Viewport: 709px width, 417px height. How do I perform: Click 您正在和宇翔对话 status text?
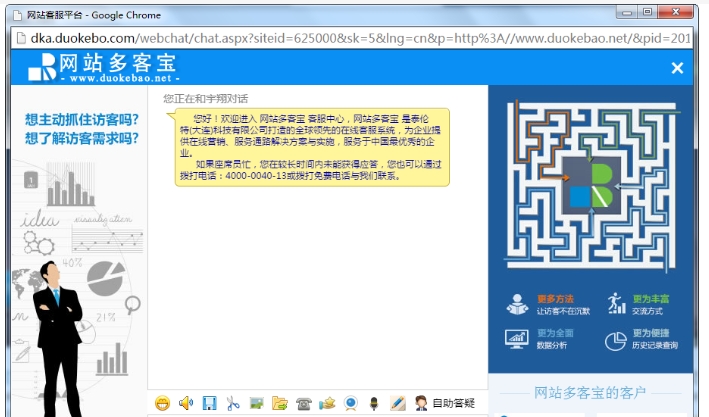(206, 99)
